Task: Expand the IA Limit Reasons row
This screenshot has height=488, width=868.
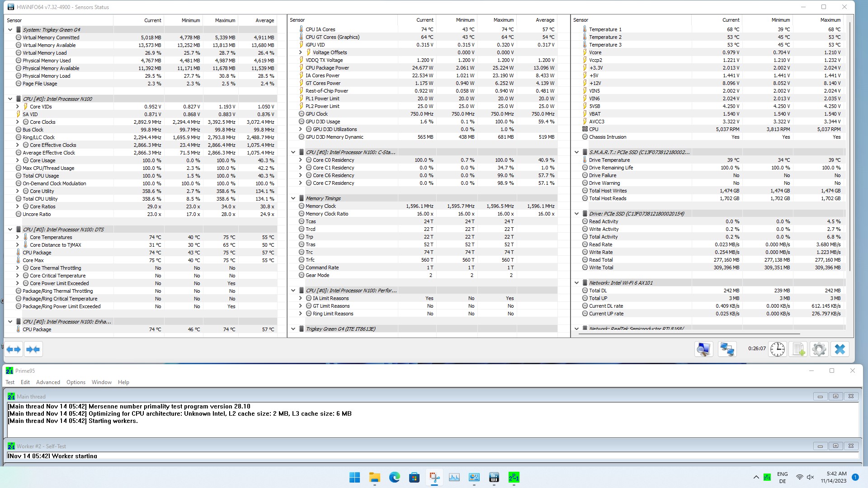Action: 300,298
